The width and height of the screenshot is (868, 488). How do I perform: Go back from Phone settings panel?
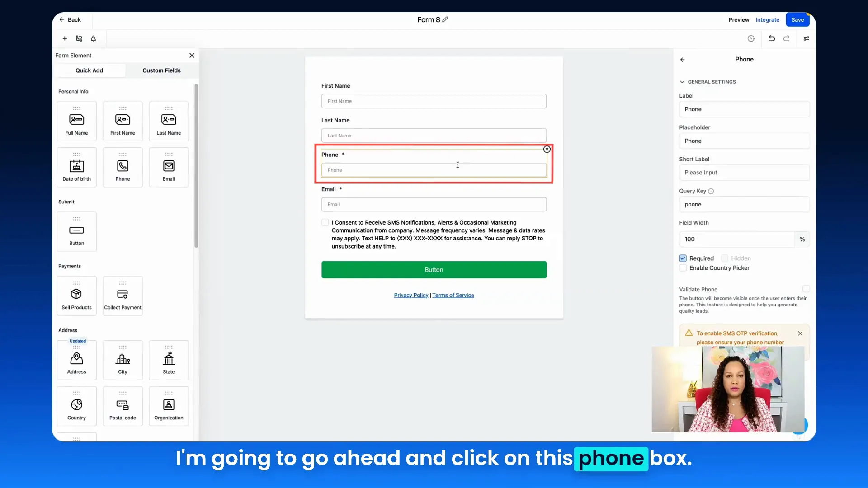pos(683,60)
